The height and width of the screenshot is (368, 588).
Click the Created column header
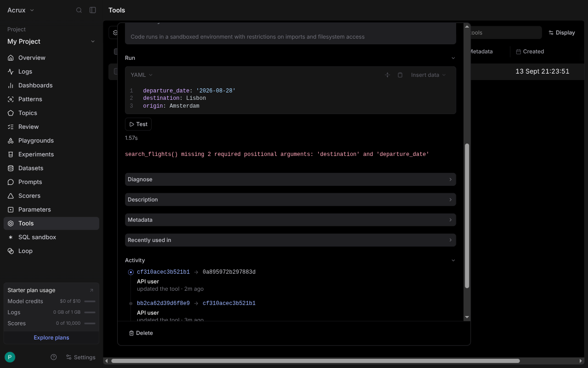(530, 52)
